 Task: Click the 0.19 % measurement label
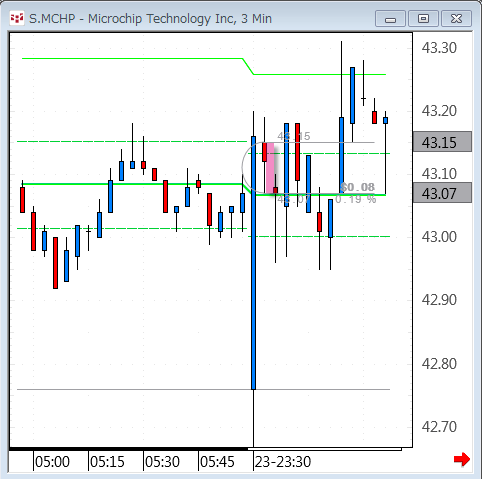[356, 199]
